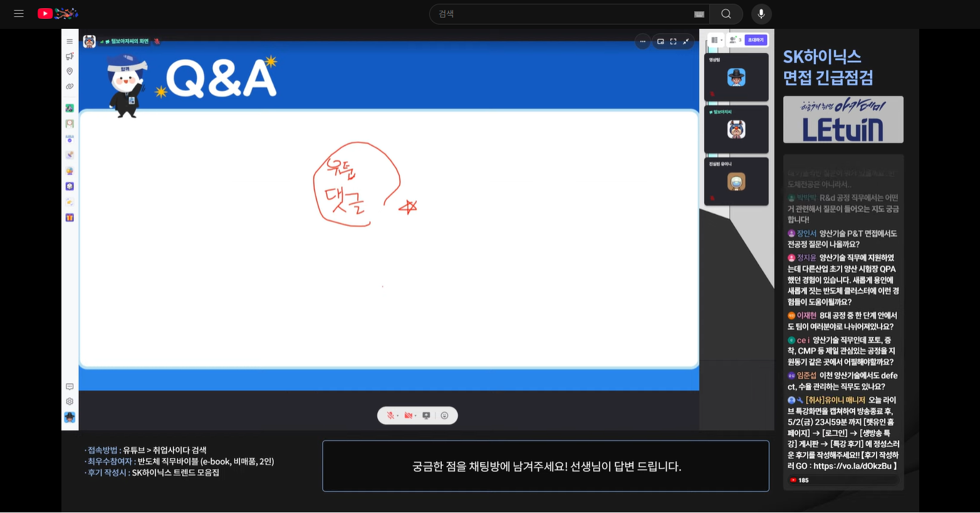The width and height of the screenshot is (980, 513).
Task: Open the purple dice app icon in sidebar
Action: pyautogui.click(x=70, y=186)
